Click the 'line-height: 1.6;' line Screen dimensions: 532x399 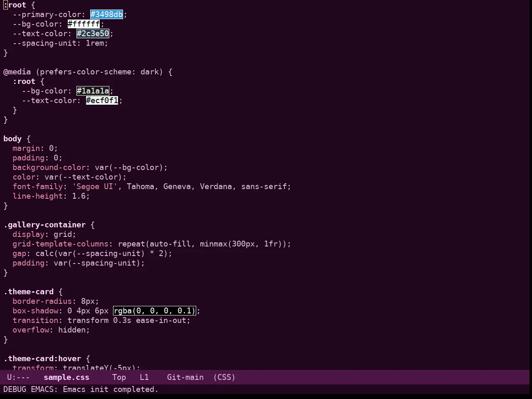pos(52,196)
